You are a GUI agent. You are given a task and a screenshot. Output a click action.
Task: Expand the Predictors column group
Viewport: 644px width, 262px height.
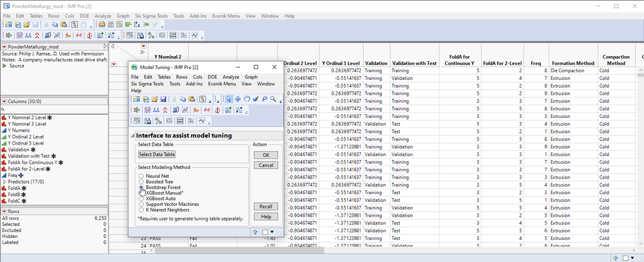[4, 181]
